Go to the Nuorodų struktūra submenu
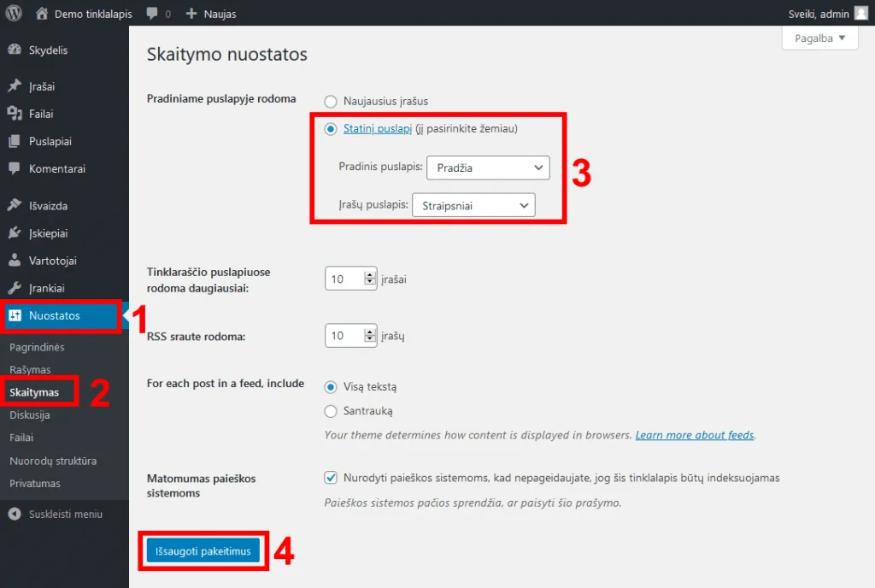The width and height of the screenshot is (875, 588). tap(53, 461)
